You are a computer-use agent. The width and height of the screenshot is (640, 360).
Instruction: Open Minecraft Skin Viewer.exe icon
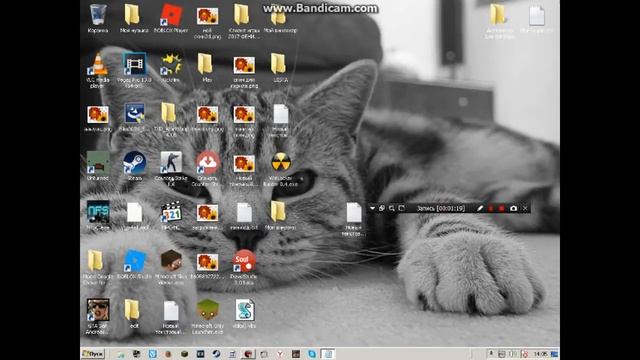pyautogui.click(x=171, y=261)
